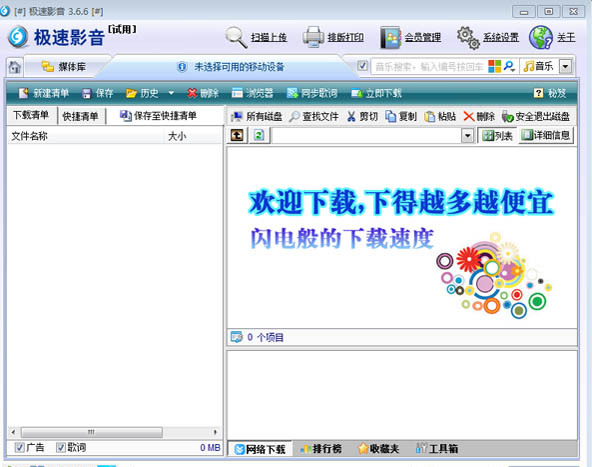Screen dimensions: 592x467
Task: Click the colorful Windows-flag icon in search box
Action: point(495,66)
